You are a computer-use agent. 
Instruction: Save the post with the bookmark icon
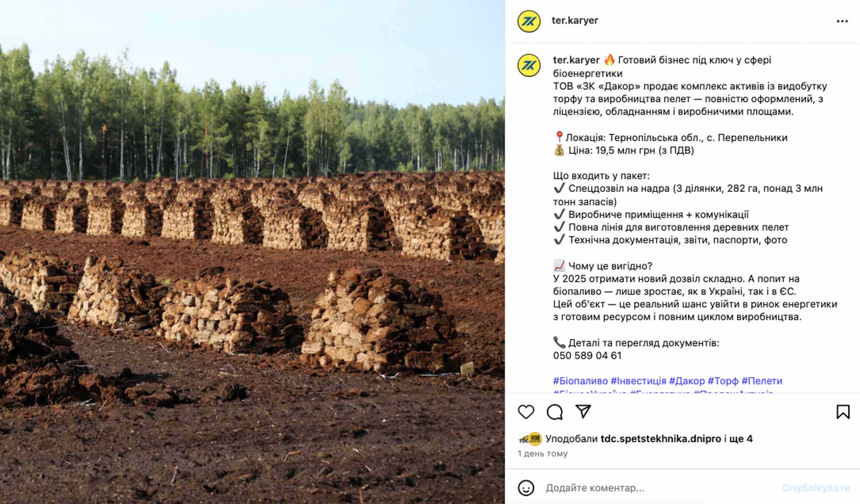(843, 412)
